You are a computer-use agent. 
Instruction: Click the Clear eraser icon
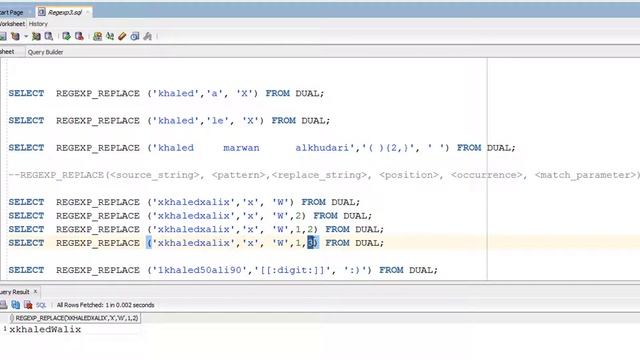click(122, 36)
